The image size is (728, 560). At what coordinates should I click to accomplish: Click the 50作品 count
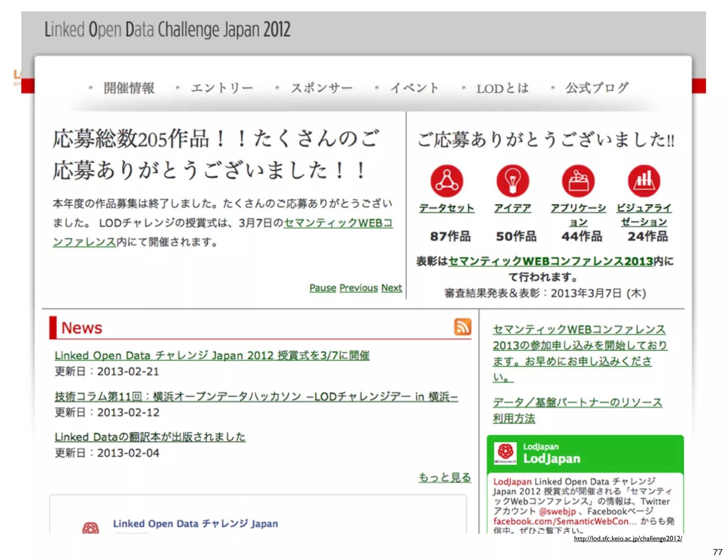[516, 236]
